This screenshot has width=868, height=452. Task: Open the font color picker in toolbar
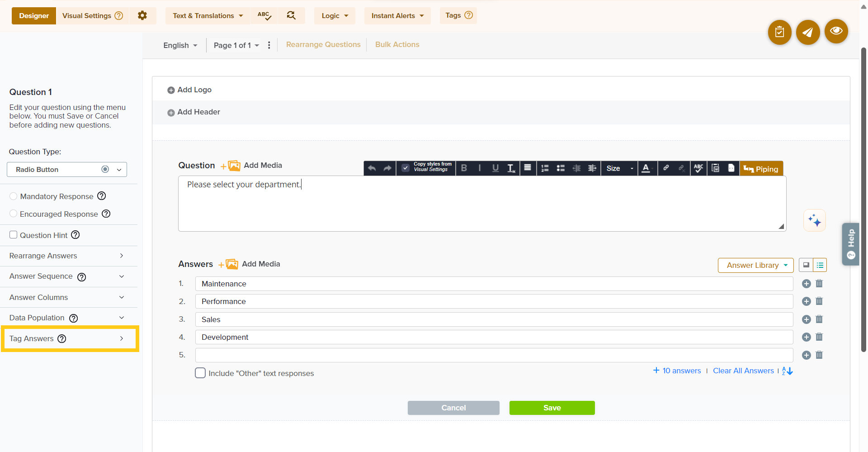tap(646, 168)
